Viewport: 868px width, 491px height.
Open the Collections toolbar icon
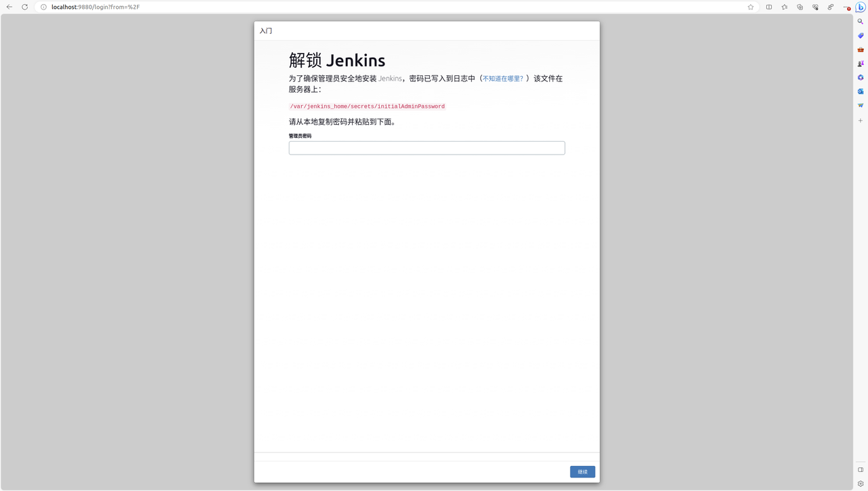800,7
